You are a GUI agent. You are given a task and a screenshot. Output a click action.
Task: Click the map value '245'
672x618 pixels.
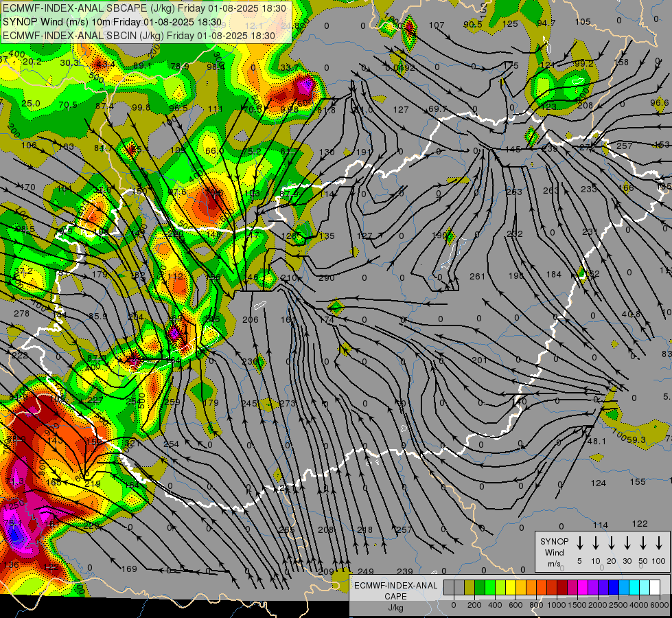click(249, 404)
